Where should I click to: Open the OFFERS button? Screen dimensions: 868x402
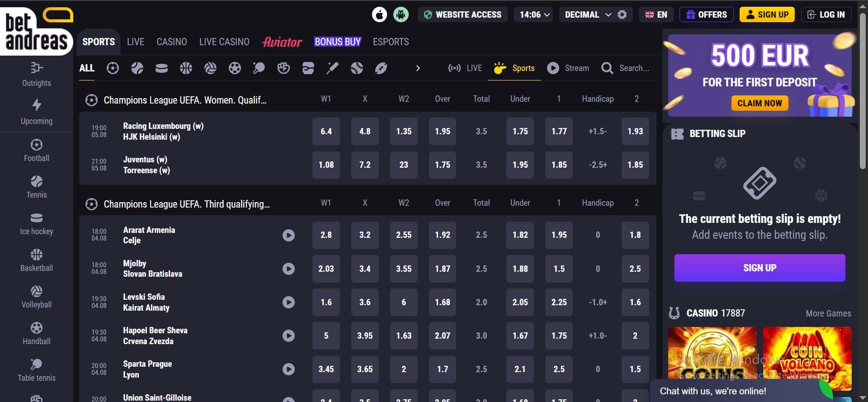(707, 14)
